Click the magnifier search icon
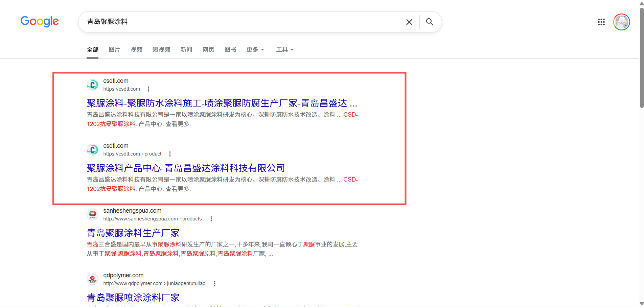 point(430,22)
